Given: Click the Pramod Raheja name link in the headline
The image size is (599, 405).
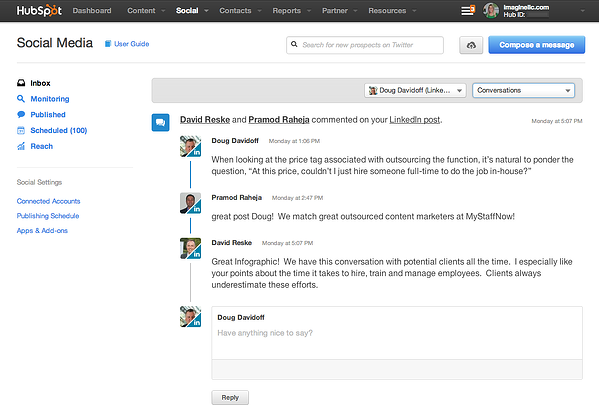Looking at the screenshot, I should tap(279, 120).
